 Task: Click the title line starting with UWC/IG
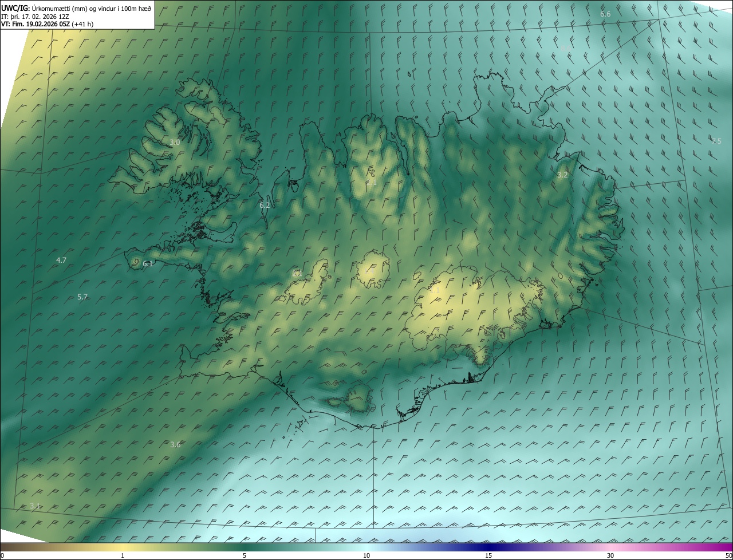click(76, 8)
